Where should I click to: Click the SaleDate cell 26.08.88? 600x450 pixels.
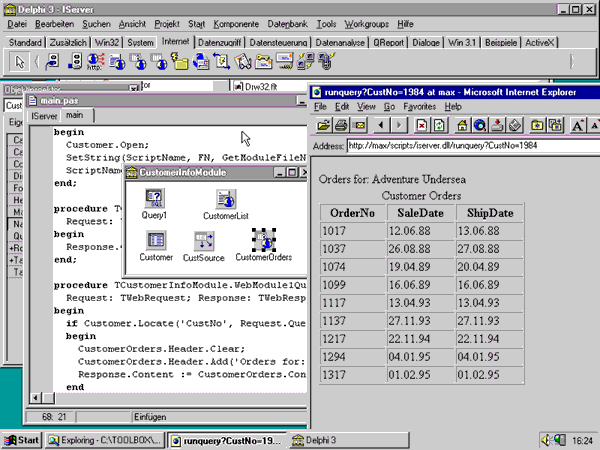click(421, 249)
